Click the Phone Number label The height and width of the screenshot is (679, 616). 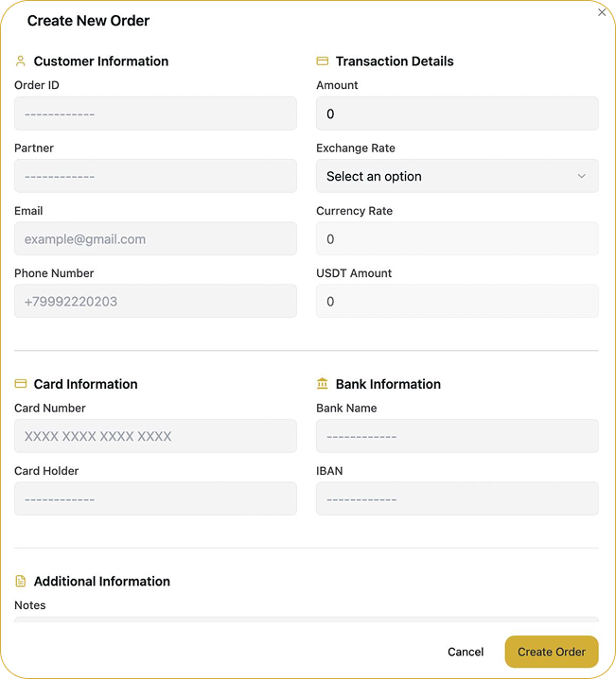tap(54, 272)
